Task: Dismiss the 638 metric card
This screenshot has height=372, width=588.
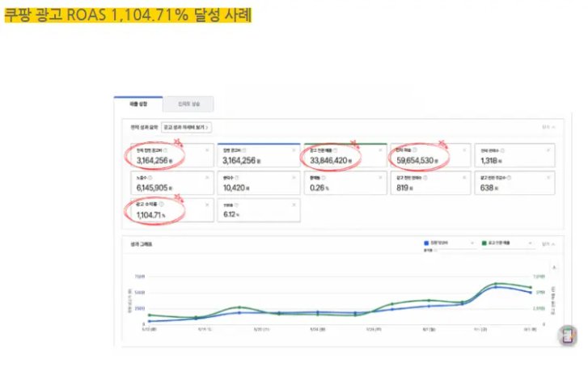Action: click(x=548, y=177)
